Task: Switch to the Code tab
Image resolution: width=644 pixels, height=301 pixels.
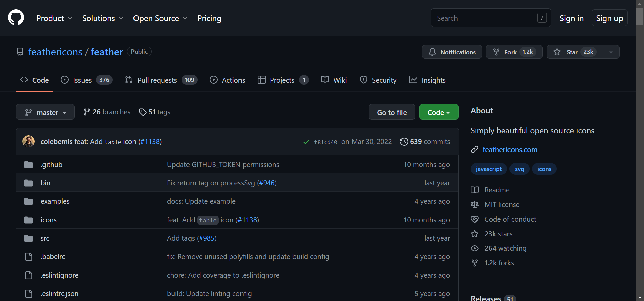Action: pos(35,80)
